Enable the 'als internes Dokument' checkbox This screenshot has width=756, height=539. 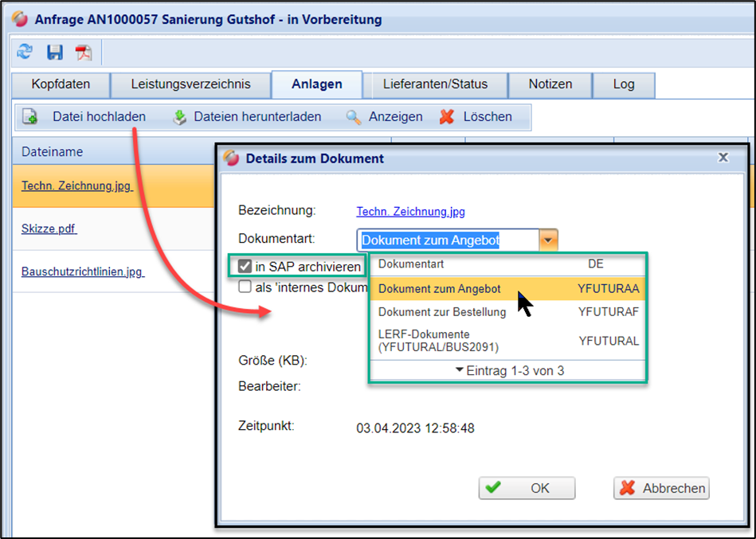pyautogui.click(x=245, y=287)
